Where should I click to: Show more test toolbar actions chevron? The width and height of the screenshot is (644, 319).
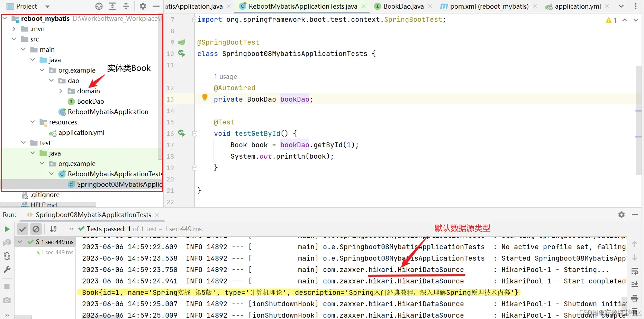[71, 229]
